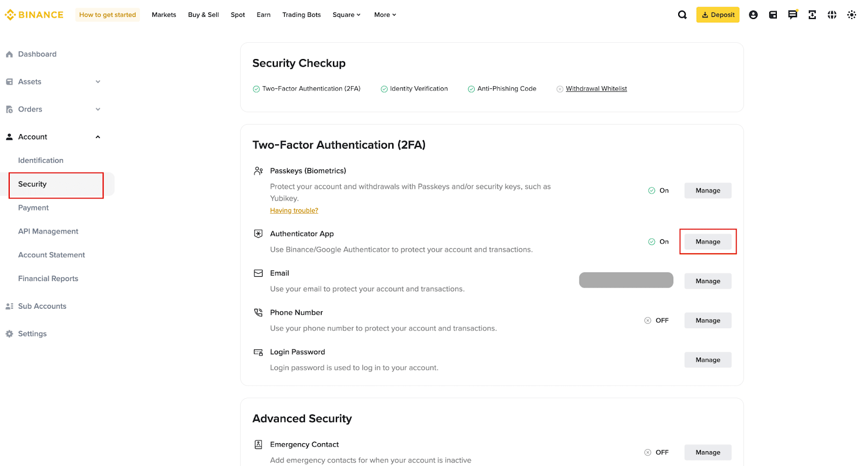Manage Email settings
The width and height of the screenshot is (868, 466).
click(708, 281)
